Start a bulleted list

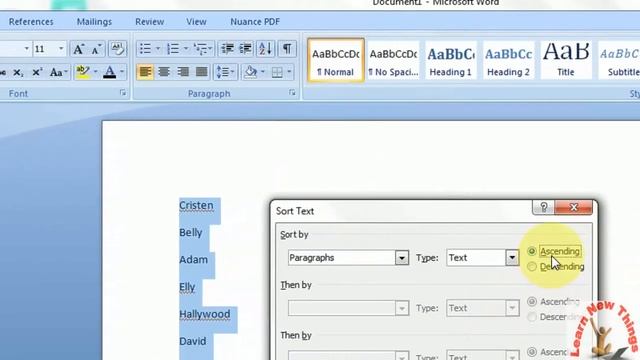[x=145, y=49]
